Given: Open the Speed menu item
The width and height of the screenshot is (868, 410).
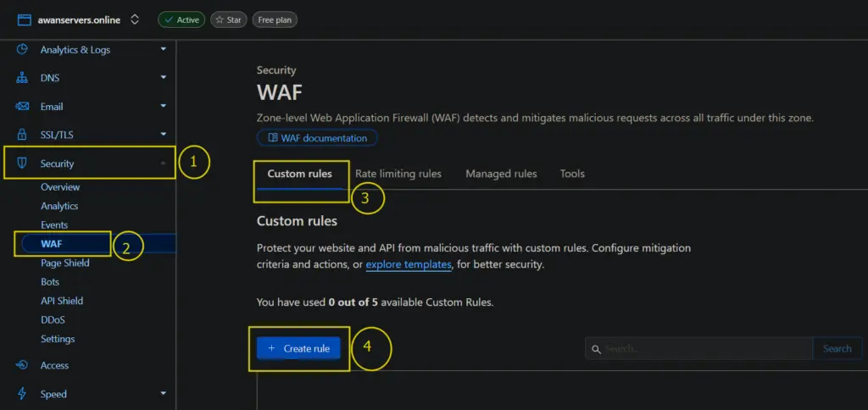Looking at the screenshot, I should pyautogui.click(x=53, y=394).
